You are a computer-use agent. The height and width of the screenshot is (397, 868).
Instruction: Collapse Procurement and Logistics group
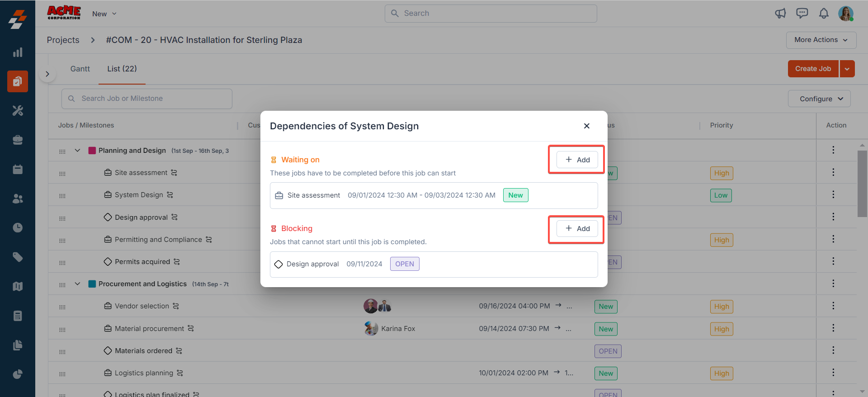(77, 284)
